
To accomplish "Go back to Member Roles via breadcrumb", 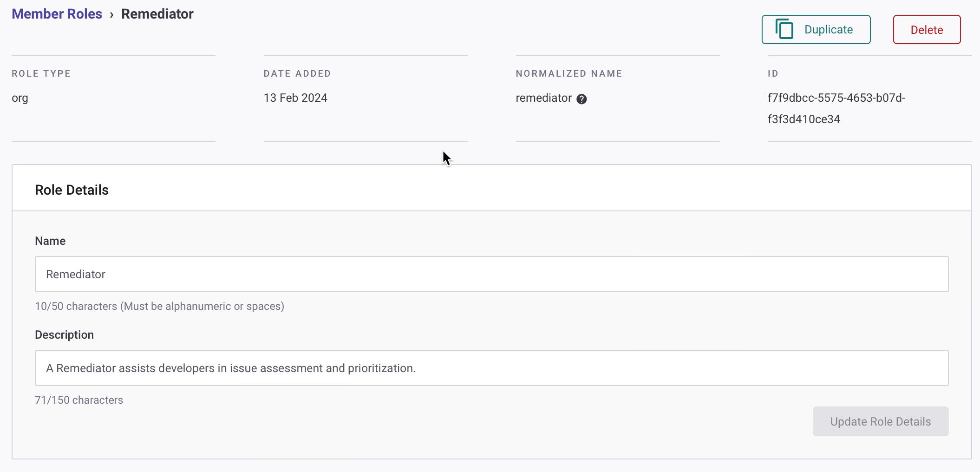I will click(57, 14).
